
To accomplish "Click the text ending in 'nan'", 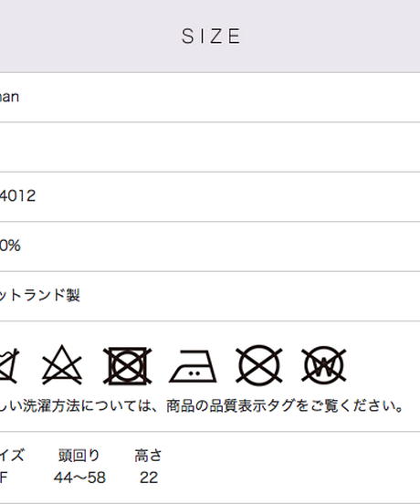I will pos(9,97).
